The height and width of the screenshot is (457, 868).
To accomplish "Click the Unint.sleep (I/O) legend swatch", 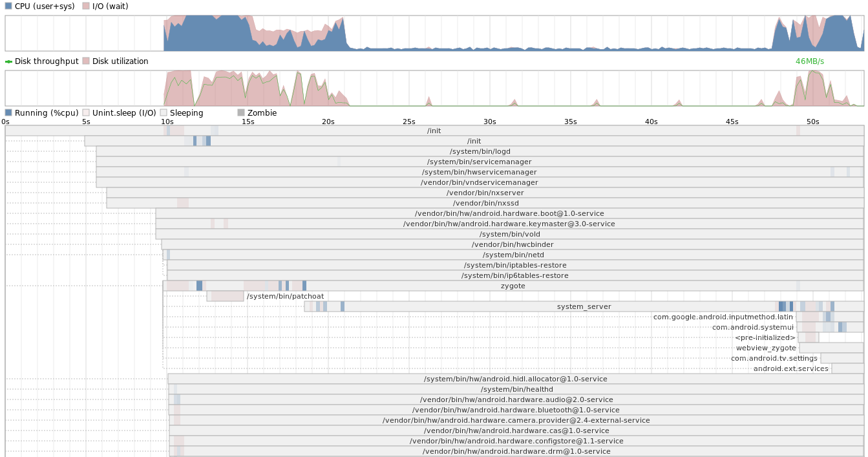I will [x=85, y=112].
